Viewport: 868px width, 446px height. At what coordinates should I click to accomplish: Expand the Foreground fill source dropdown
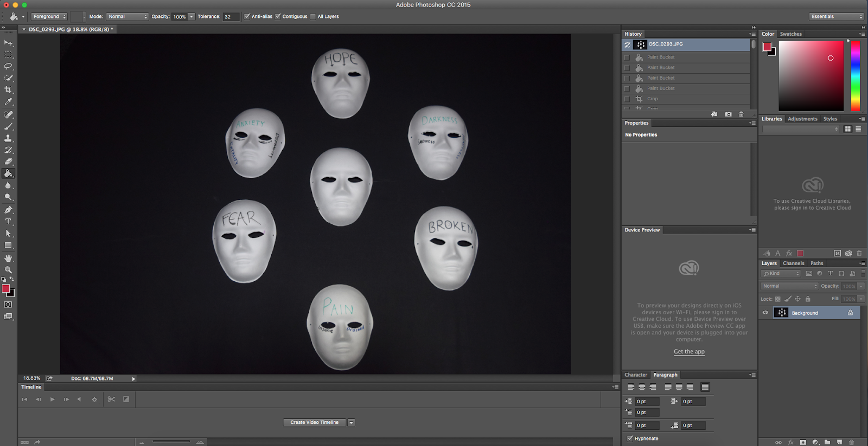click(x=49, y=16)
